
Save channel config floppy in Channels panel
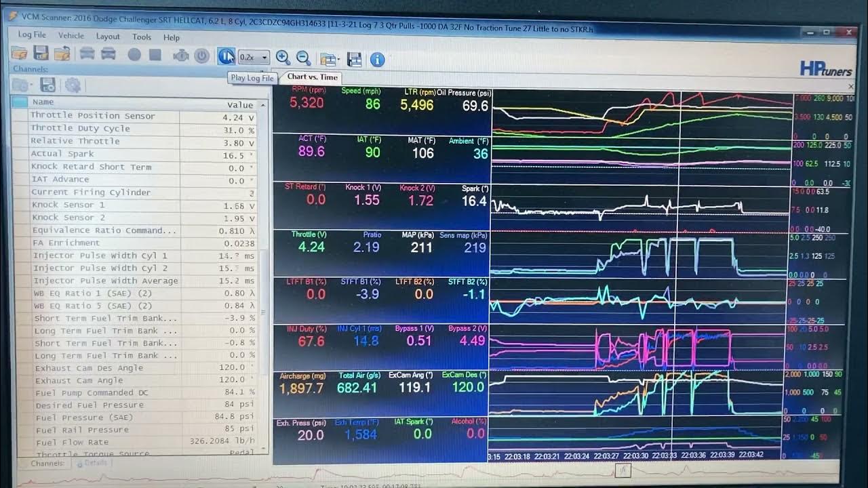pos(47,85)
